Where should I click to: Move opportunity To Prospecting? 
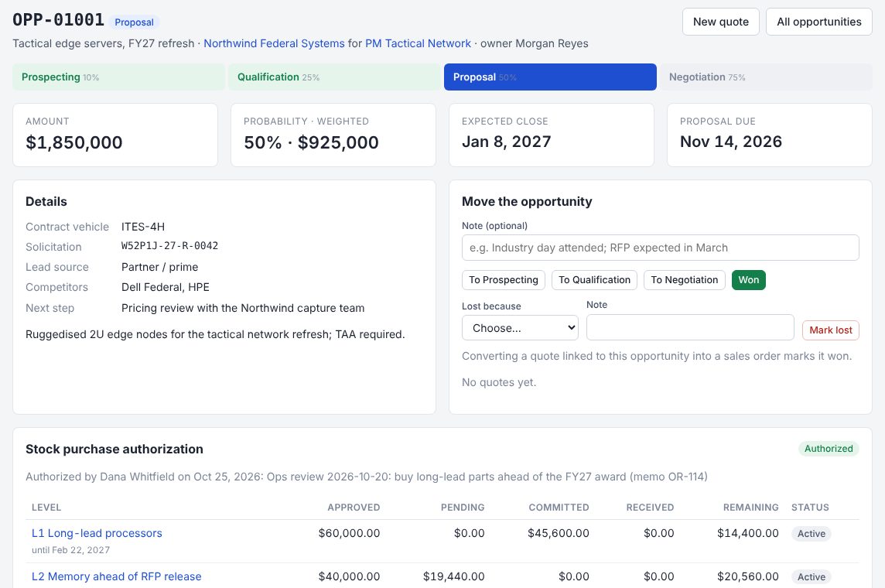point(504,280)
